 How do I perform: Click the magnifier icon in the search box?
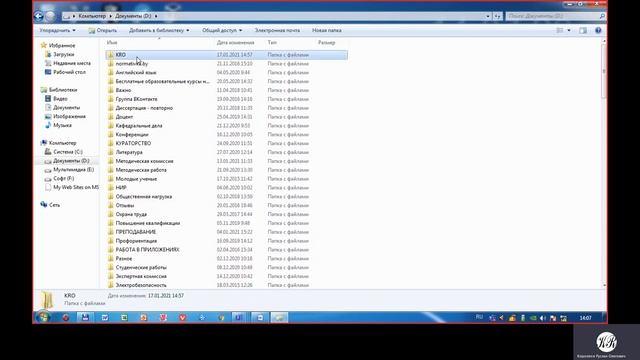click(x=602, y=16)
